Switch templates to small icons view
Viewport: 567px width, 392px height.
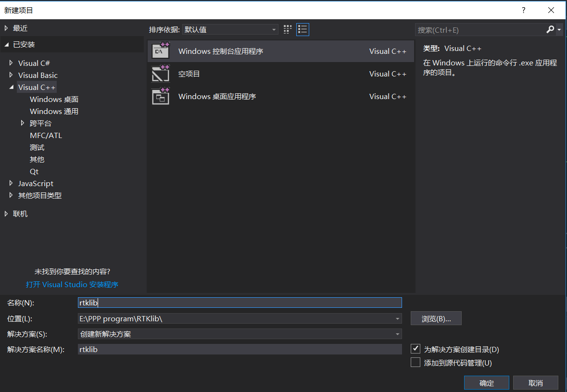click(x=287, y=29)
